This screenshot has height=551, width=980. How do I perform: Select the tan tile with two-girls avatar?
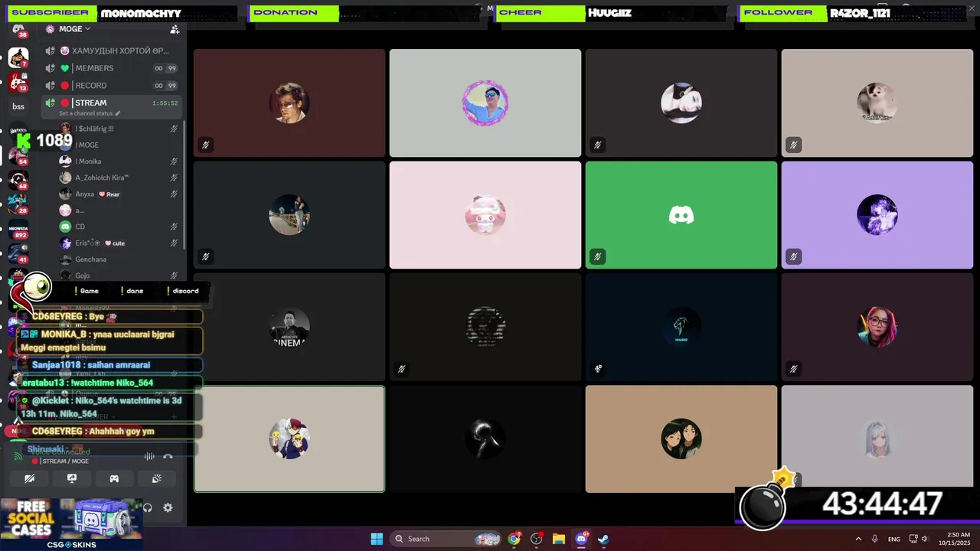(x=681, y=439)
